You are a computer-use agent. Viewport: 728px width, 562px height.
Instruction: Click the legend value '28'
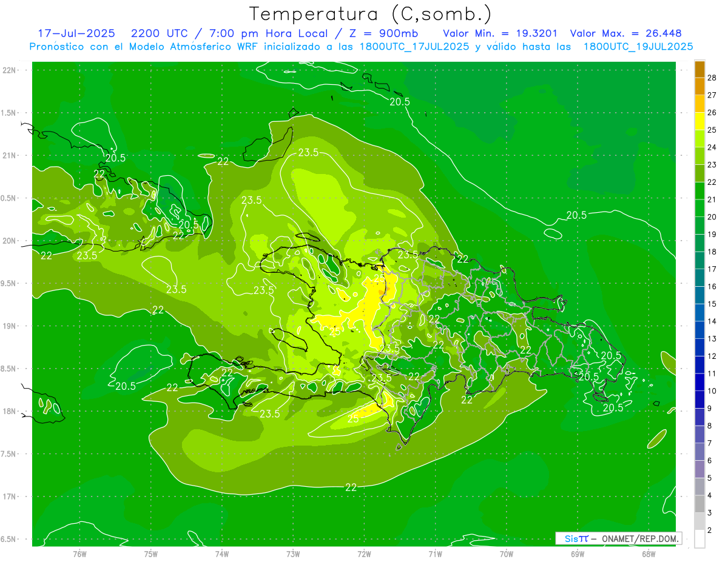pyautogui.click(x=712, y=78)
